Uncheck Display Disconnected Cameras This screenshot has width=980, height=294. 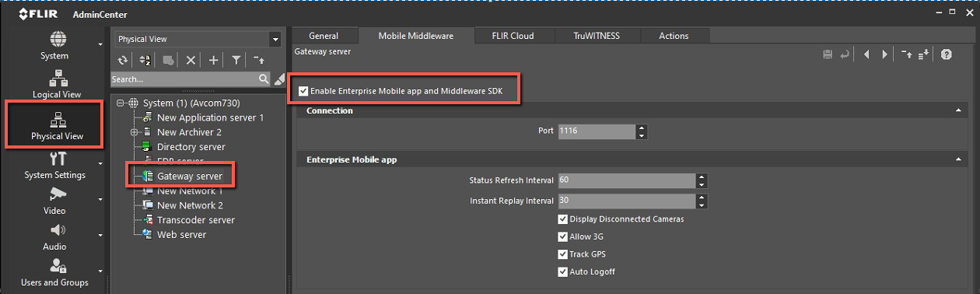(x=563, y=219)
